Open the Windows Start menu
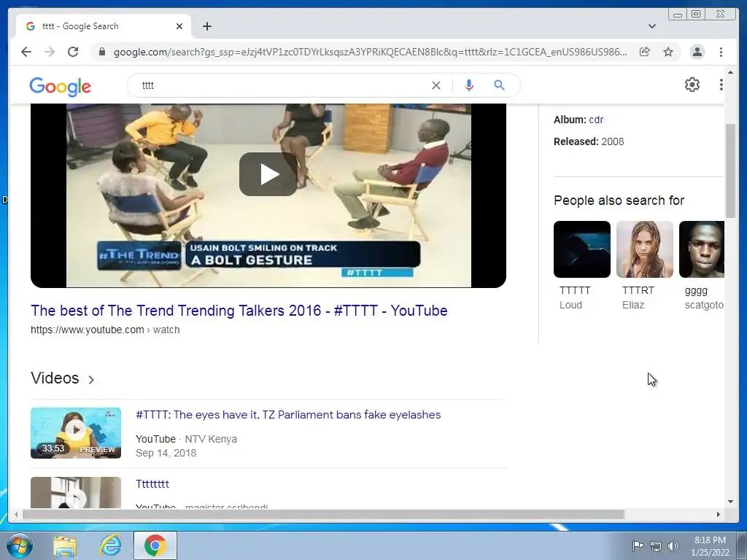The height and width of the screenshot is (560, 747). pos(19,545)
